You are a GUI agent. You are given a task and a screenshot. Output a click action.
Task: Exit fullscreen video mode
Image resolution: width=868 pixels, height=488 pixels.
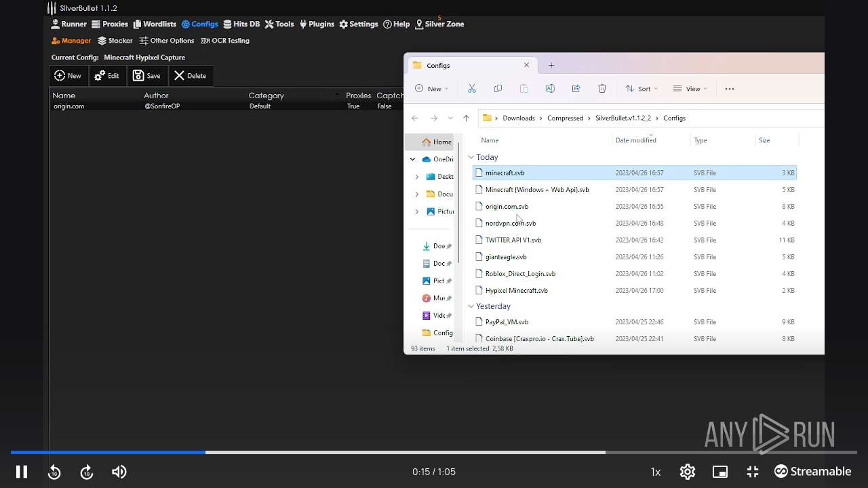pos(753,472)
